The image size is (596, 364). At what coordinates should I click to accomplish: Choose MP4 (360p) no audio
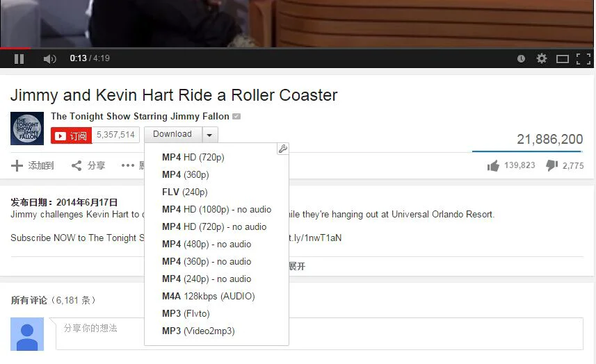click(207, 261)
